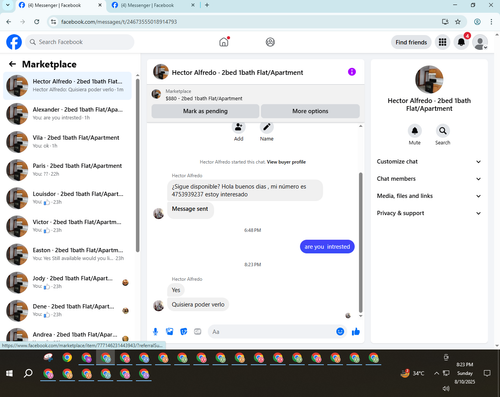
Task: Click the Search Facebook field
Action: pyautogui.click(x=80, y=42)
